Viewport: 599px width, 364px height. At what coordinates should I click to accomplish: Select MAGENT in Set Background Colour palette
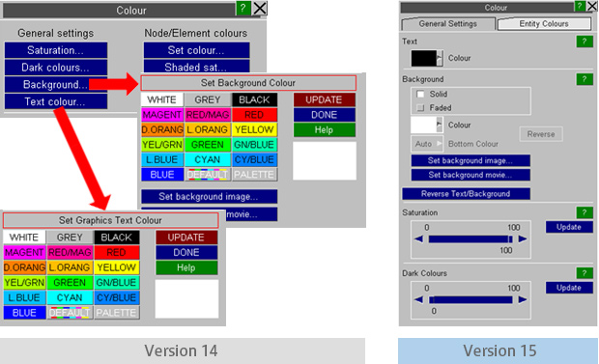[162, 115]
